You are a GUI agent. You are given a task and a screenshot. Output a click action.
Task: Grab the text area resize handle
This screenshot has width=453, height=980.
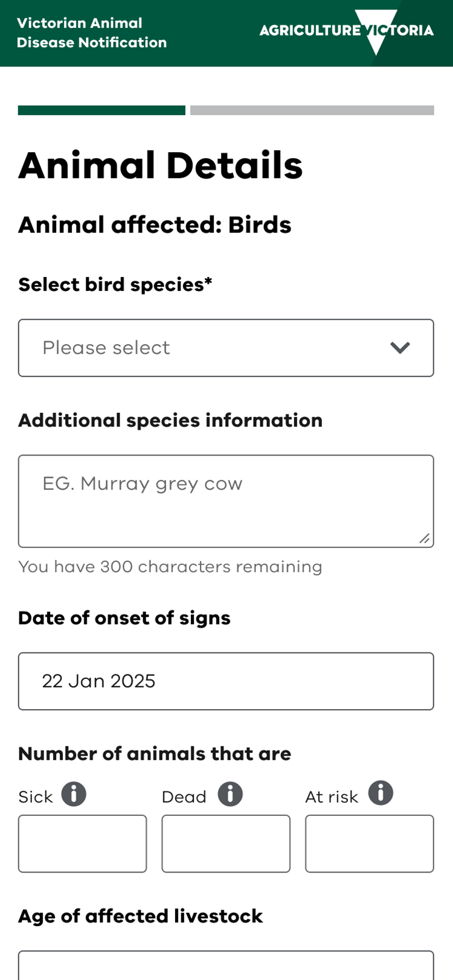pos(425,538)
